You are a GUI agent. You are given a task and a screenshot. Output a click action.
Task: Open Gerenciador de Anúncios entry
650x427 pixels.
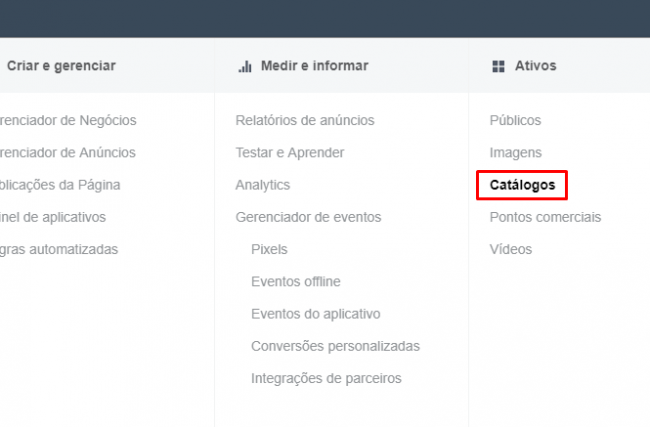68,153
